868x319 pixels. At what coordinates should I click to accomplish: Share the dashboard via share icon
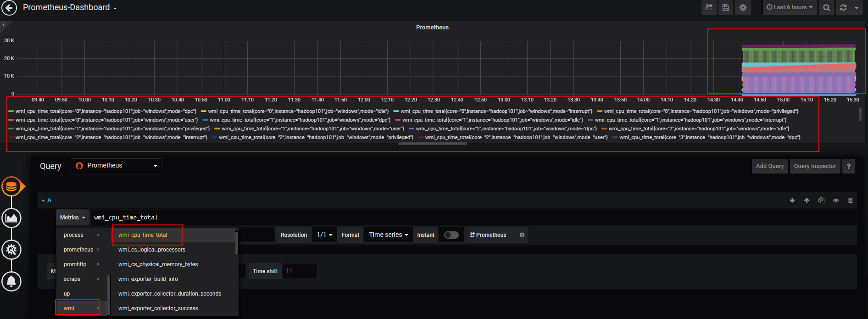pos(709,7)
